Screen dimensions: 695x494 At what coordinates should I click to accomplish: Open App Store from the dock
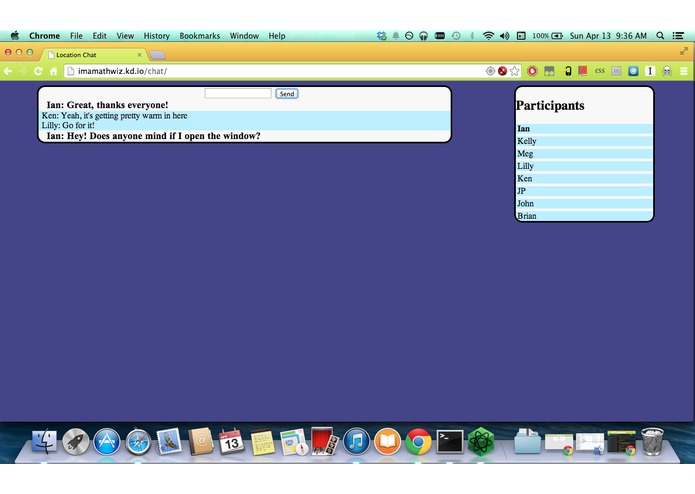pyautogui.click(x=106, y=442)
